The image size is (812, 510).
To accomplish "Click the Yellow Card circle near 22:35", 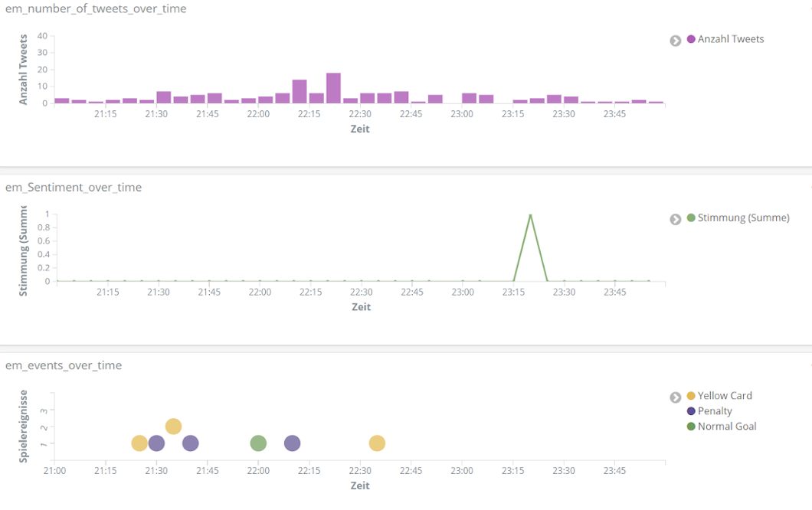I will (377, 443).
